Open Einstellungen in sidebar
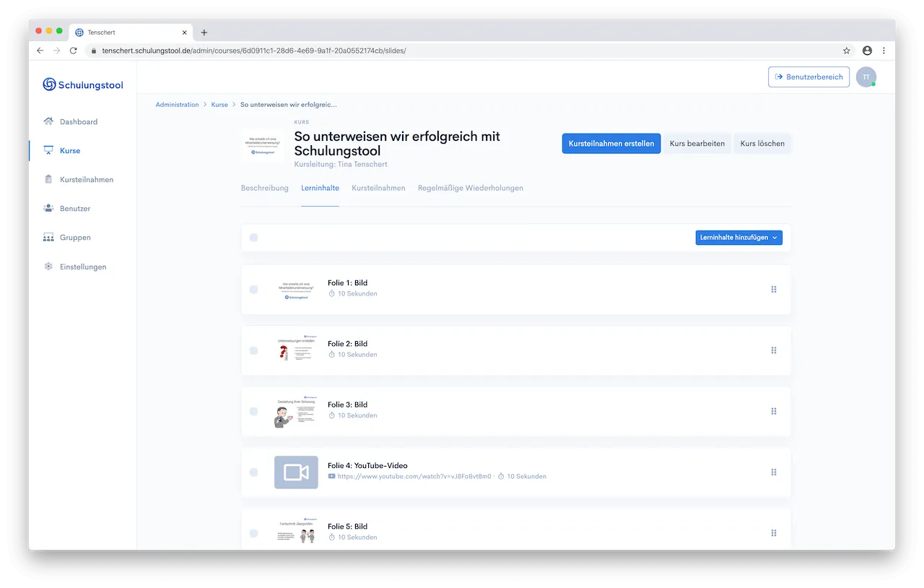This screenshot has width=924, height=588. pos(83,267)
